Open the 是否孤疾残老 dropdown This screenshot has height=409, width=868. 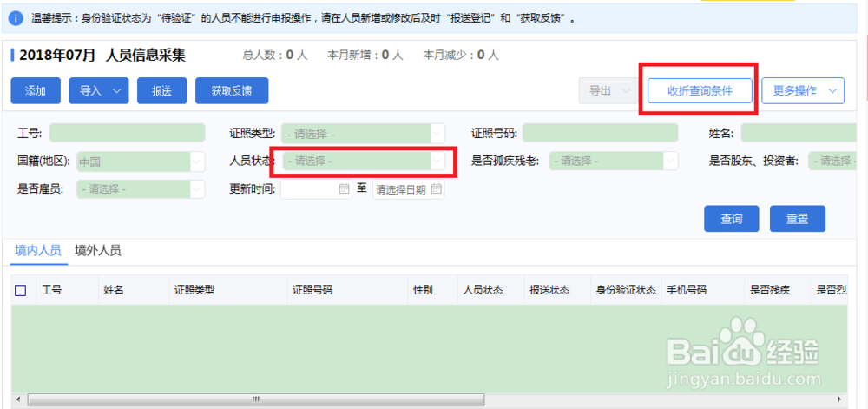tap(614, 161)
